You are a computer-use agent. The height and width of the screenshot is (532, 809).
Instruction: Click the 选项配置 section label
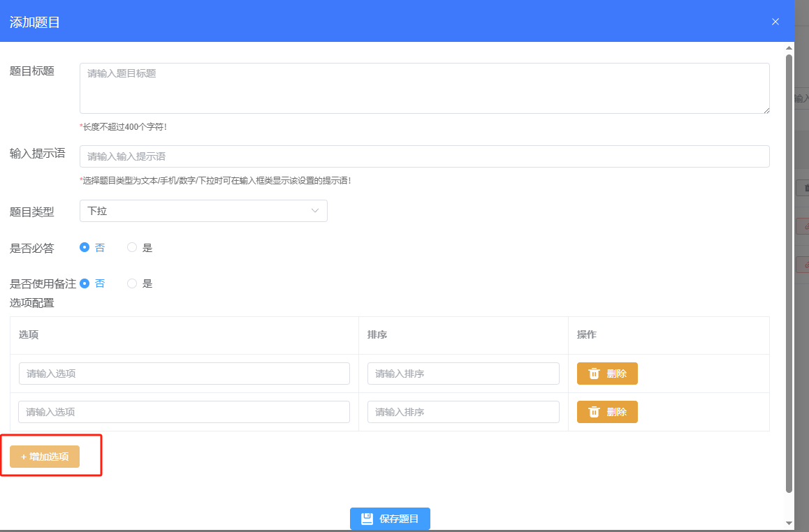tap(32, 303)
